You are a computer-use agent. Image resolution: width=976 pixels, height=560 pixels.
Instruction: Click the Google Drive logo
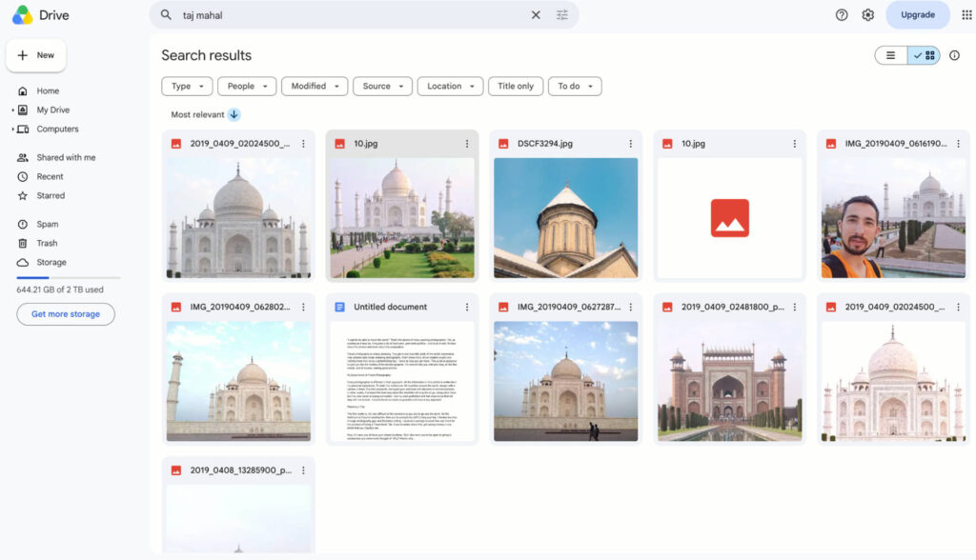[x=23, y=15]
